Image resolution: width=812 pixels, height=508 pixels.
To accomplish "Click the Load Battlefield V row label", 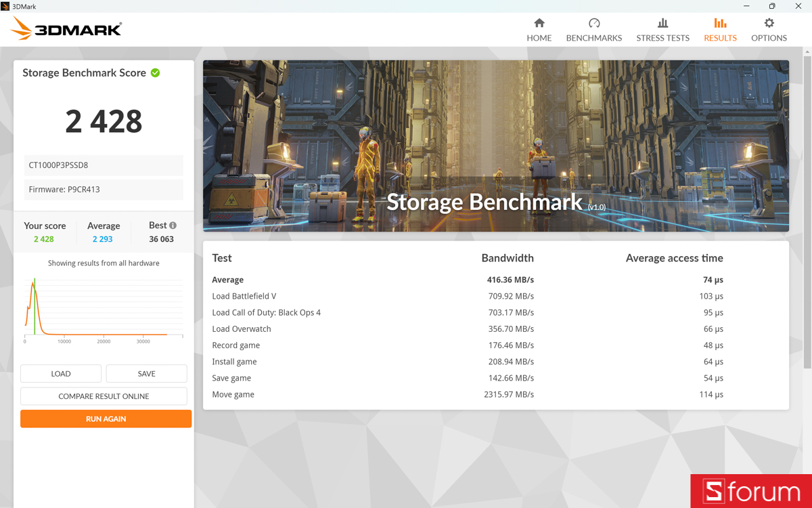I will [x=244, y=296].
